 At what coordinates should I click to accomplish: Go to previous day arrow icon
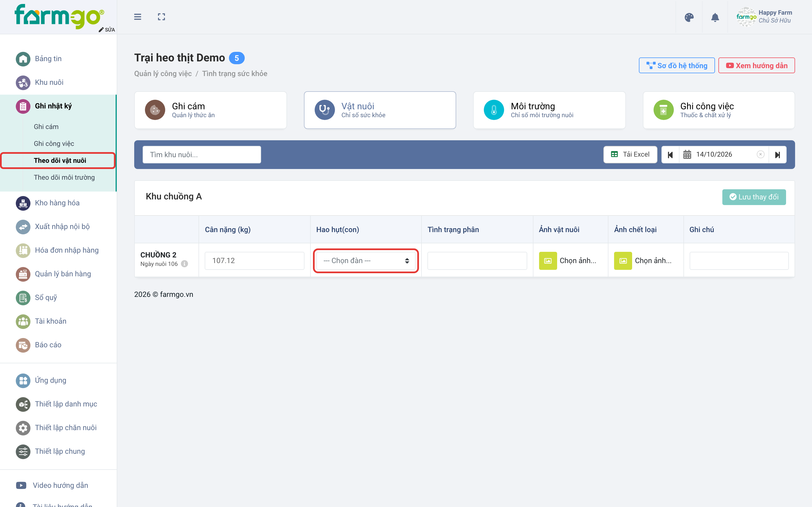[670, 155]
